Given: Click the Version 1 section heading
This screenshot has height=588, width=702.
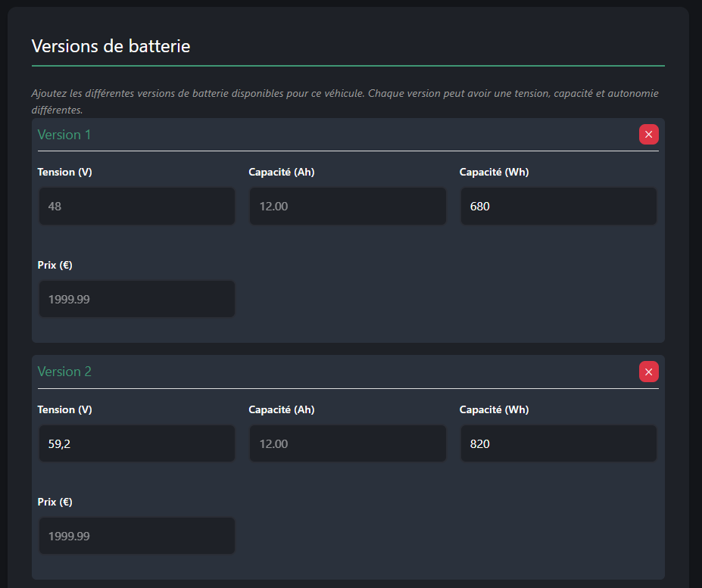Looking at the screenshot, I should [64, 135].
